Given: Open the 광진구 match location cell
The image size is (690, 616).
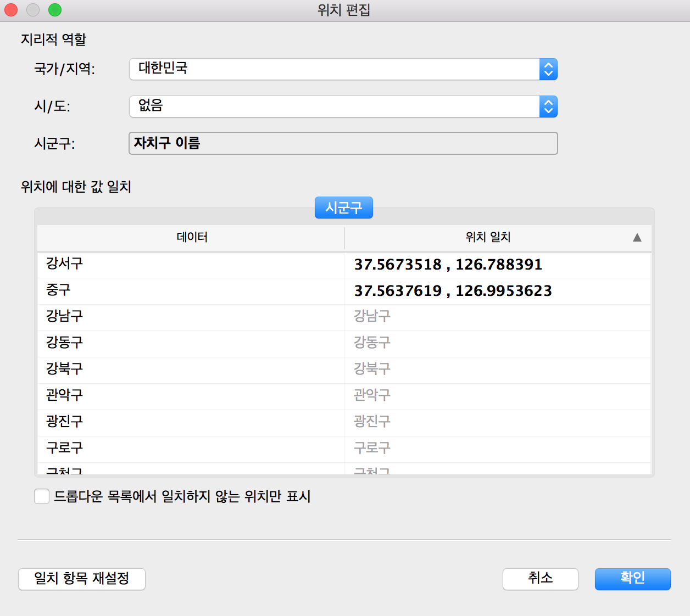Looking at the screenshot, I should 498,423.
